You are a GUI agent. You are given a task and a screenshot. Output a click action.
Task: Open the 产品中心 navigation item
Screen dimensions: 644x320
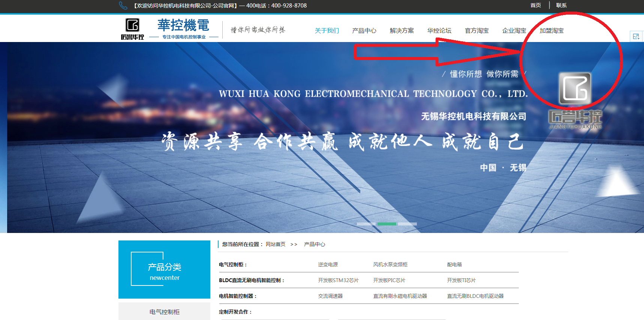tap(364, 31)
